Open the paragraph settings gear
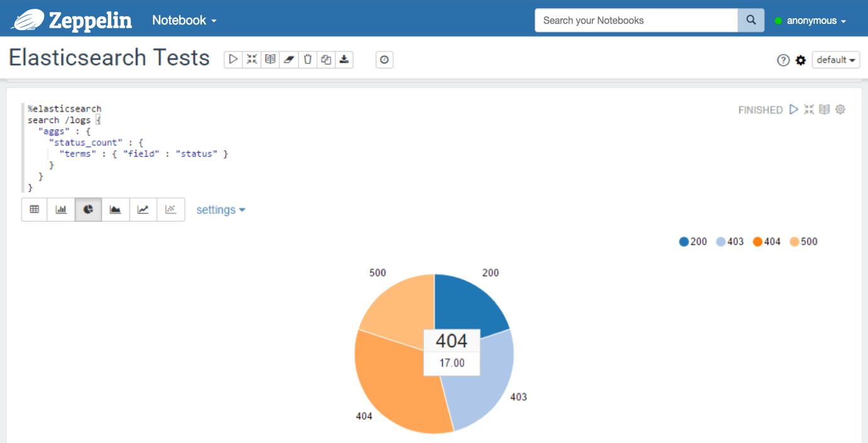The height and width of the screenshot is (443, 868). click(x=840, y=109)
